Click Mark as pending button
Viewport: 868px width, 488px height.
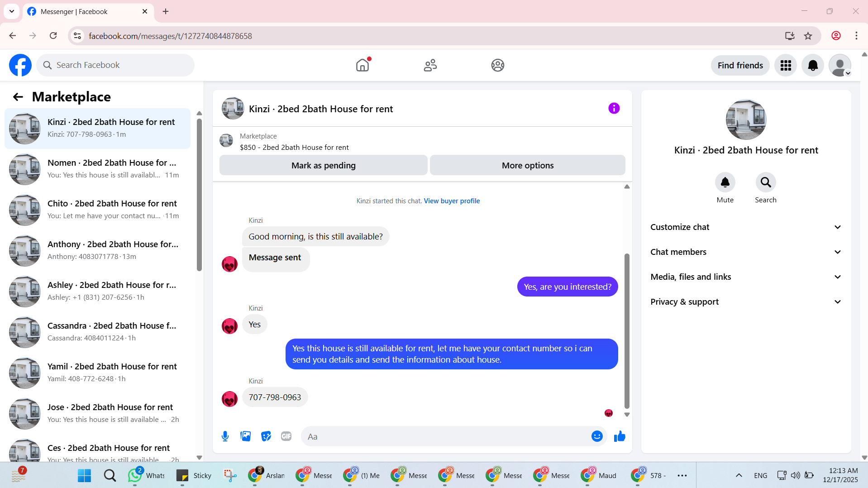324,165
